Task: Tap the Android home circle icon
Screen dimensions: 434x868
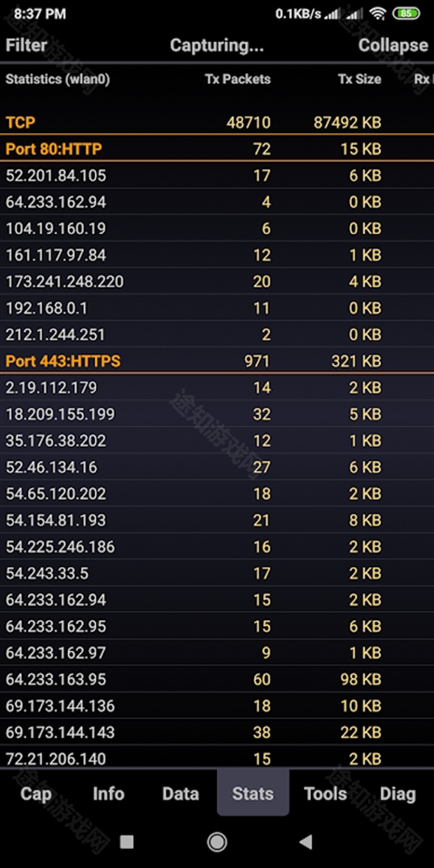Action: tap(217, 842)
